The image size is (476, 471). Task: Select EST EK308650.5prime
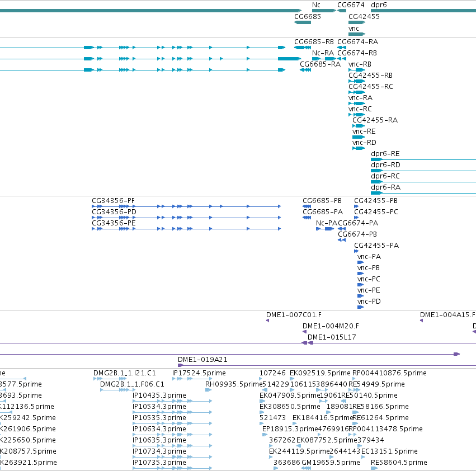click(x=290, y=407)
